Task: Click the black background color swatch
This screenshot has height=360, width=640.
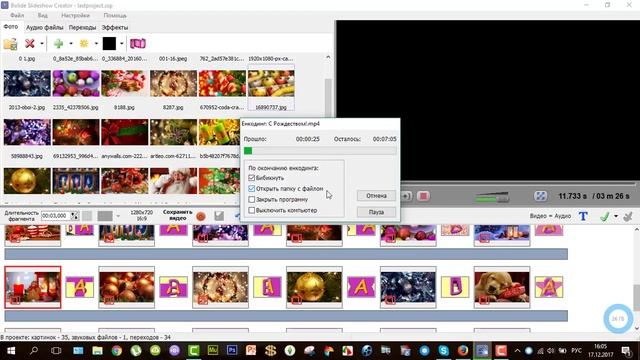Action: point(109,43)
